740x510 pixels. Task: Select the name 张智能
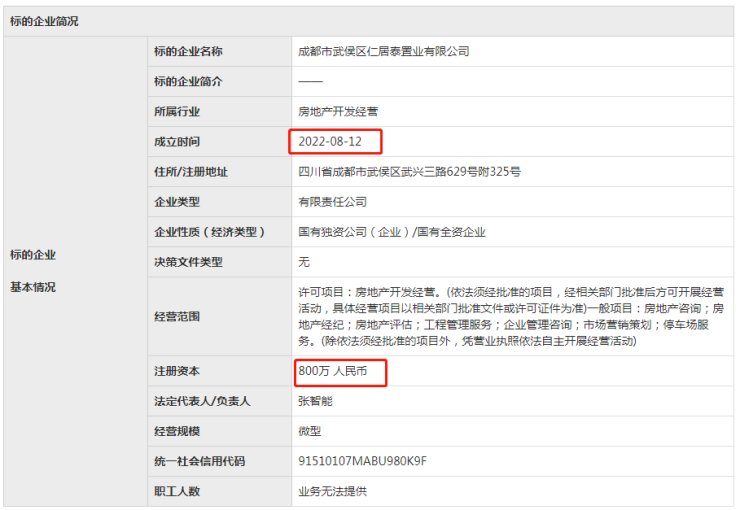tap(315, 401)
